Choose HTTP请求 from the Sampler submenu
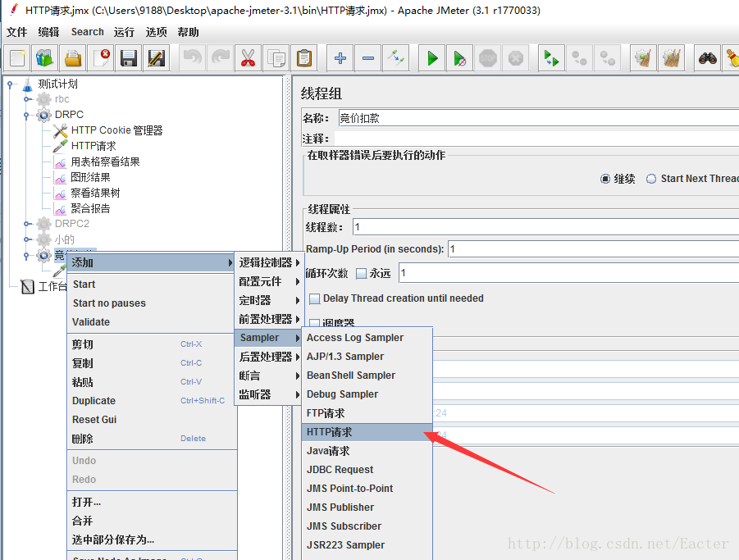739x560 pixels. click(367, 432)
